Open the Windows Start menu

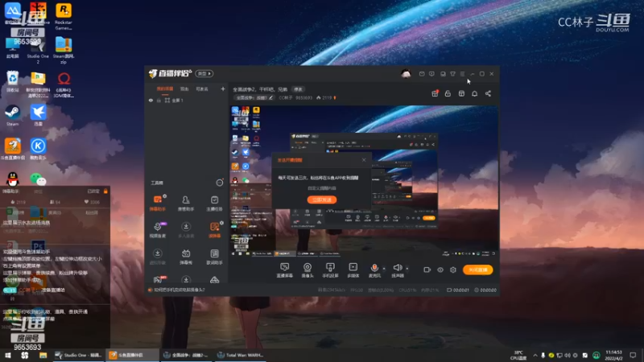7,355
